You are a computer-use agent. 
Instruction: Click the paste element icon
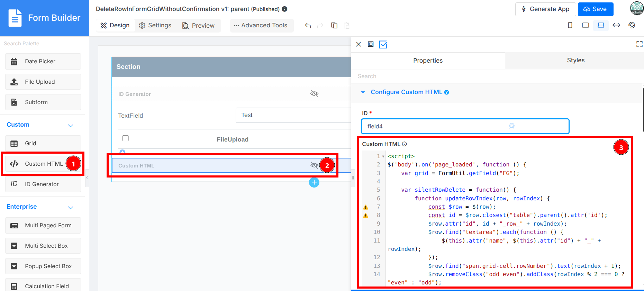coord(346,25)
